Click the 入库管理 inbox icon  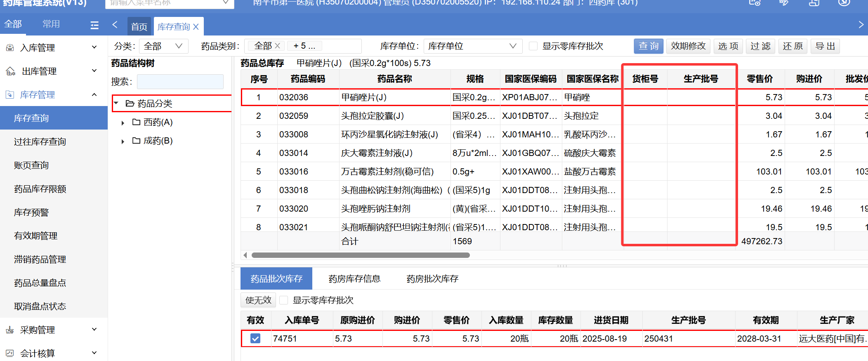pyautogui.click(x=10, y=48)
